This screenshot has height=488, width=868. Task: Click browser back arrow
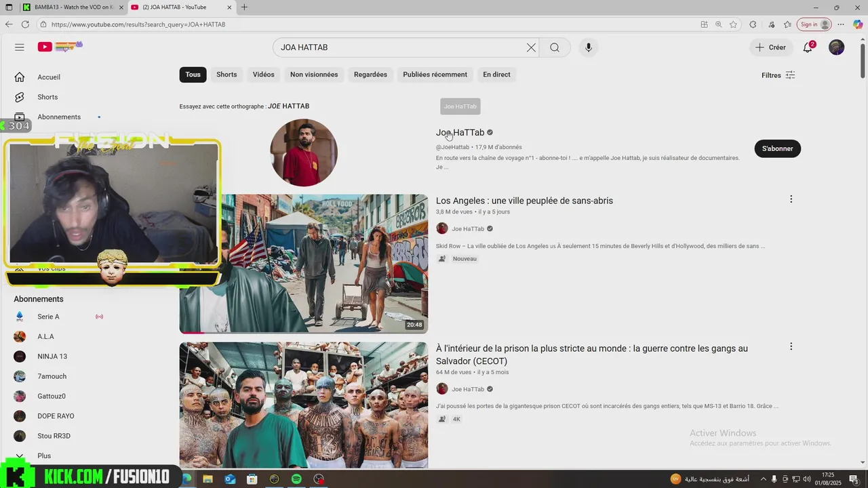tap(9, 24)
